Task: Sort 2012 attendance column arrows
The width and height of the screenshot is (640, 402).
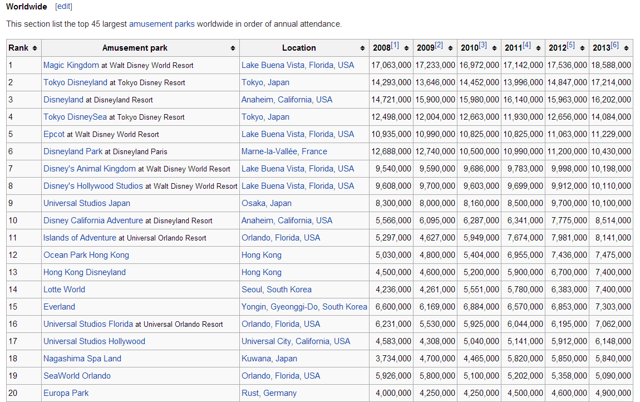Action: click(x=582, y=48)
